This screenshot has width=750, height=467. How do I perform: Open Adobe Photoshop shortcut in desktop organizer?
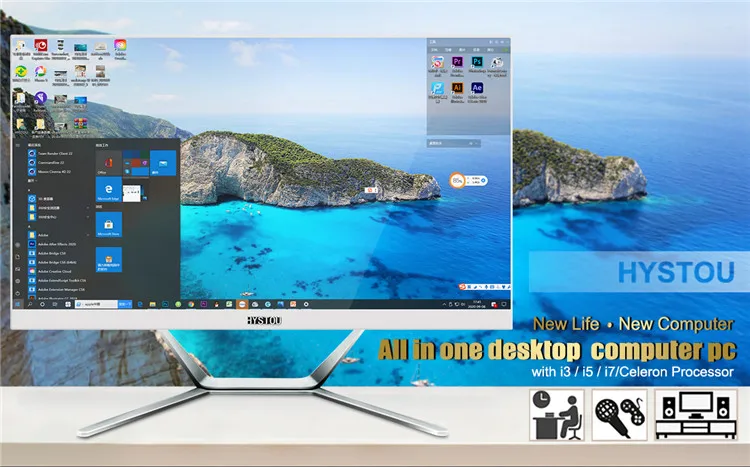click(x=476, y=62)
